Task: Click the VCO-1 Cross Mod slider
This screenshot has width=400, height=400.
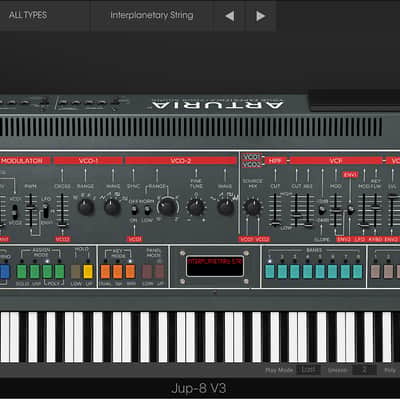Action: pyautogui.click(x=62, y=212)
